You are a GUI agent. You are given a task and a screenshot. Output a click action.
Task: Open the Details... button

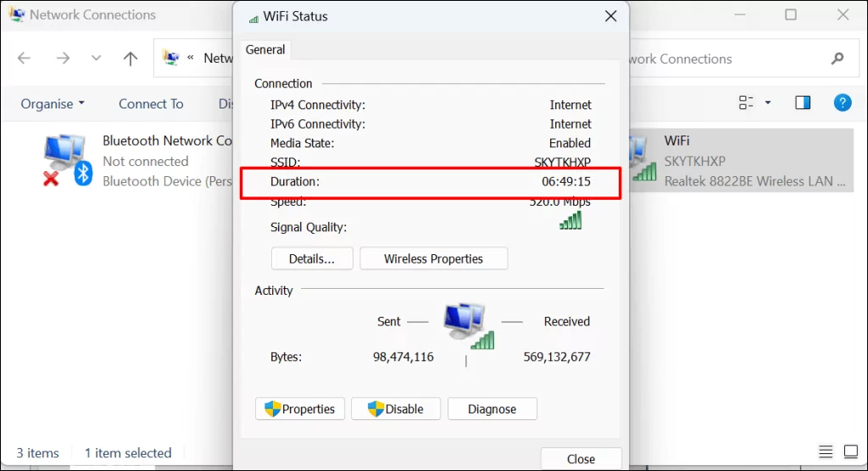point(311,258)
